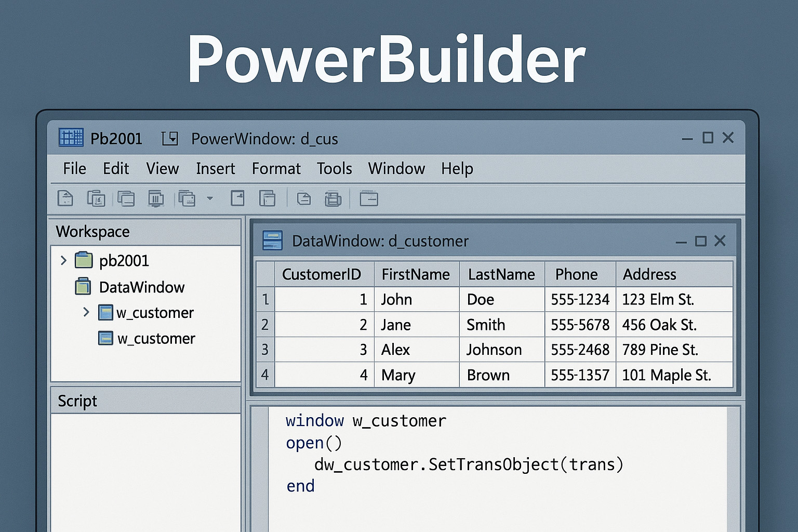Click the Address column header

[674, 274]
